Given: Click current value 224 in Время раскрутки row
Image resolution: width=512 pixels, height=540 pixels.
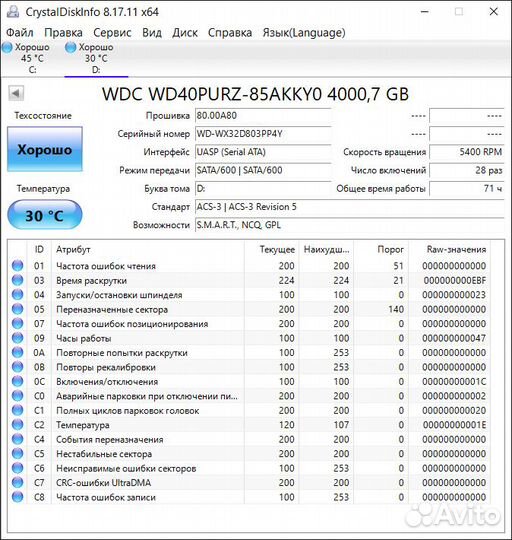Looking at the screenshot, I should coord(286,280).
